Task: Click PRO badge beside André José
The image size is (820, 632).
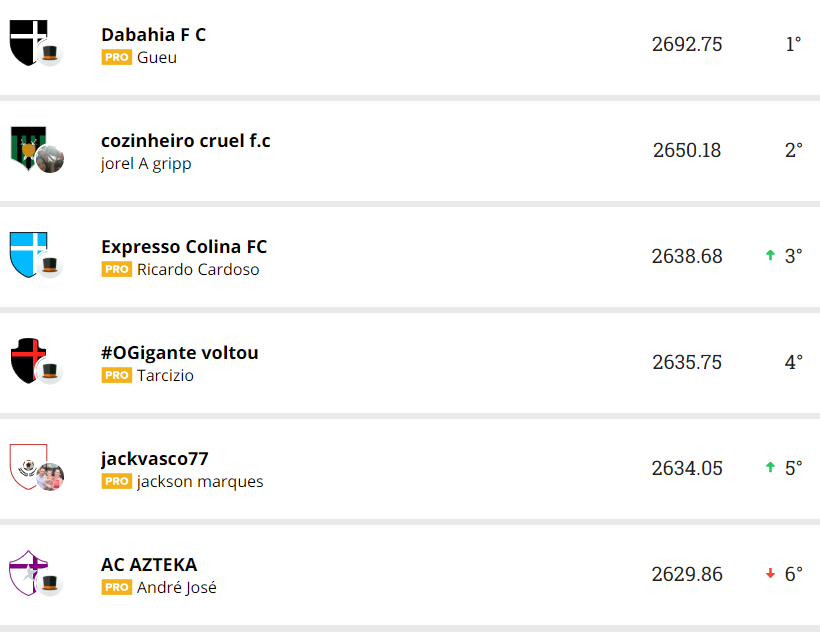Action: 116,588
